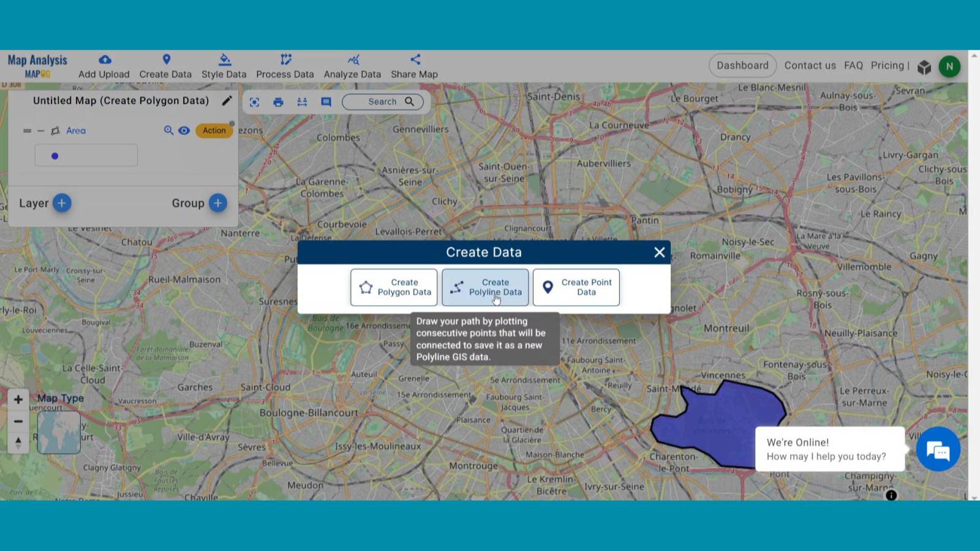Image resolution: width=980 pixels, height=551 pixels.
Task: Click the Map Type thumbnail
Action: coord(59,432)
